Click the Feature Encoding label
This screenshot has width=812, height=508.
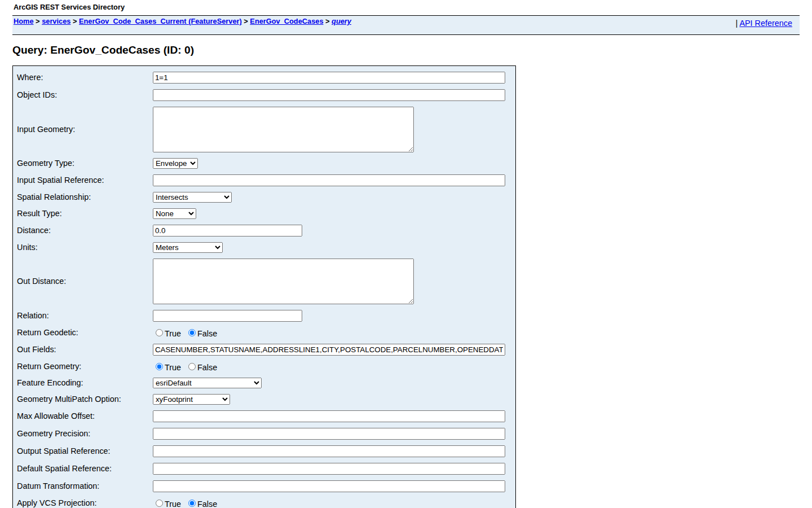(50, 383)
